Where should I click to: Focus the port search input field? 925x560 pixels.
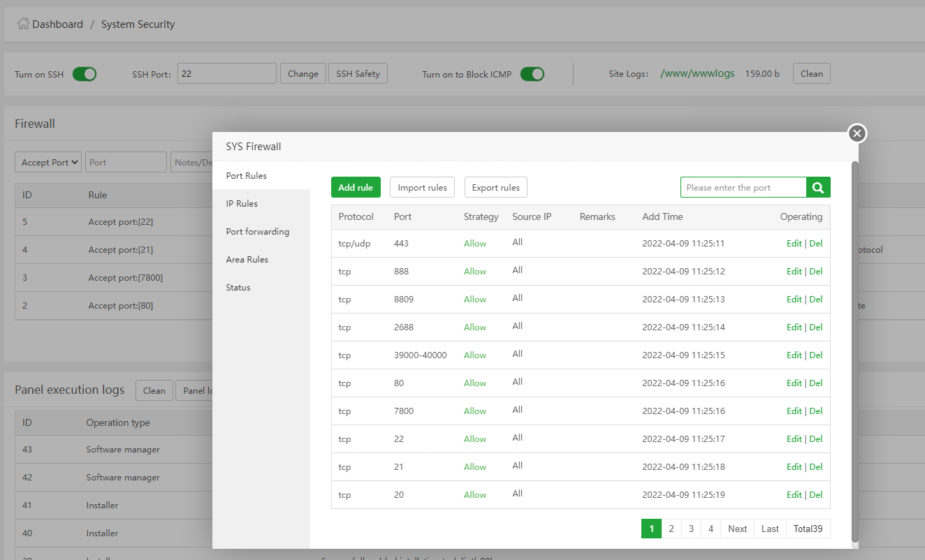[x=743, y=187]
